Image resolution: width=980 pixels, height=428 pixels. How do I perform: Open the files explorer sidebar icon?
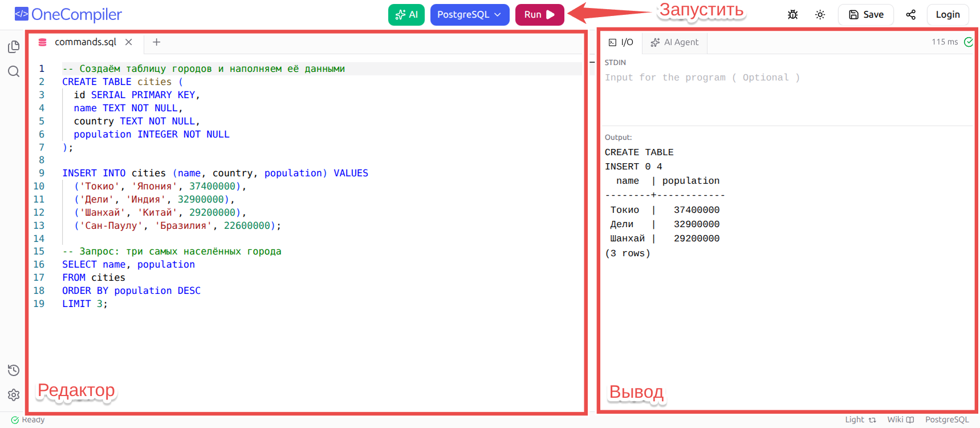(14, 47)
